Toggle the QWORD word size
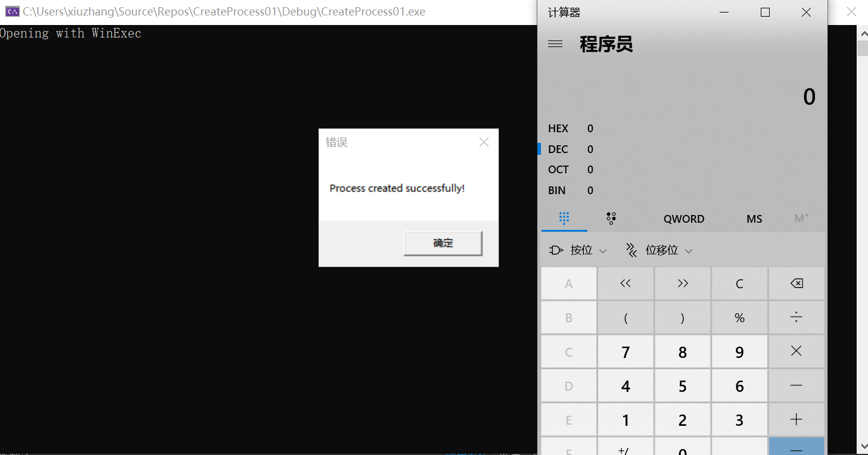The width and height of the screenshot is (868, 455). pos(683,219)
